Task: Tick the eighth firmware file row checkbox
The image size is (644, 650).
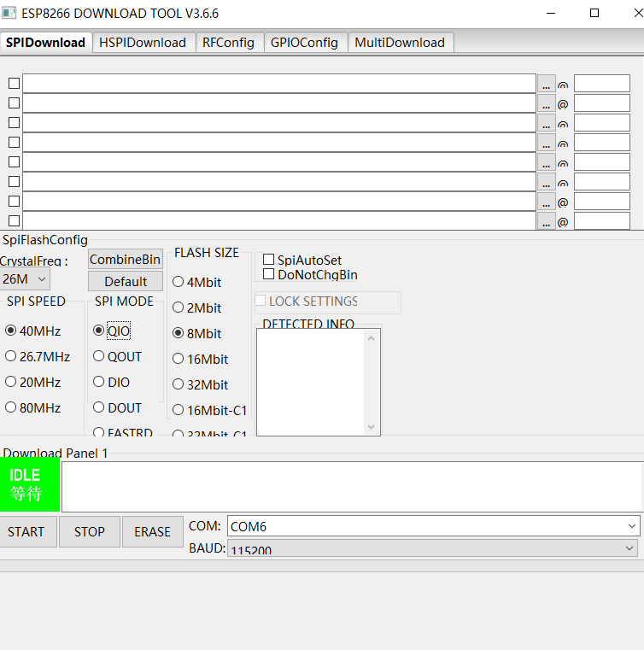Action: coord(14,220)
